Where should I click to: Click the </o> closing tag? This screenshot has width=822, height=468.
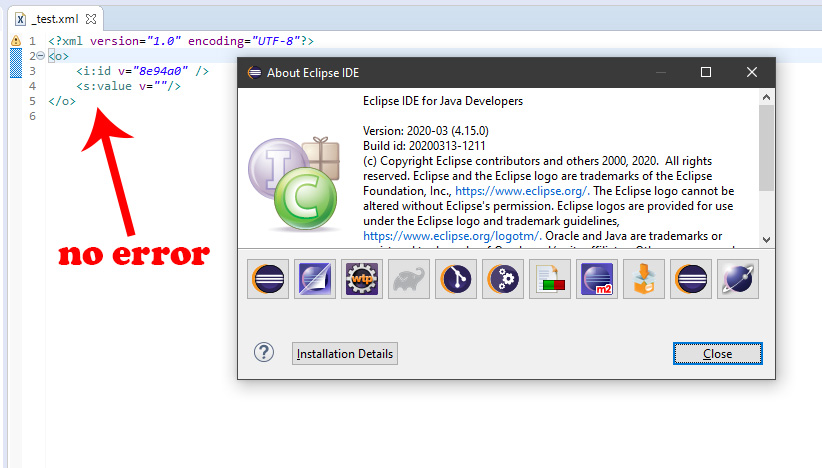coord(62,101)
